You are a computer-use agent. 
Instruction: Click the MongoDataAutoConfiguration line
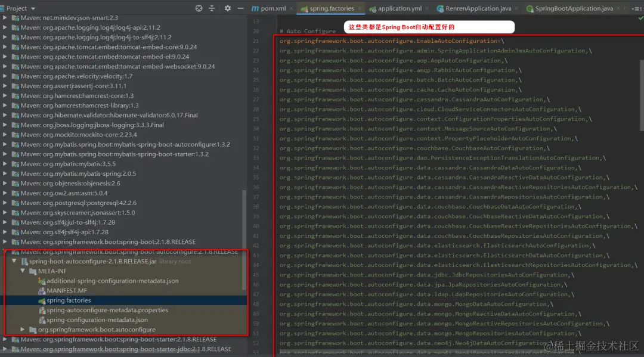(416, 304)
